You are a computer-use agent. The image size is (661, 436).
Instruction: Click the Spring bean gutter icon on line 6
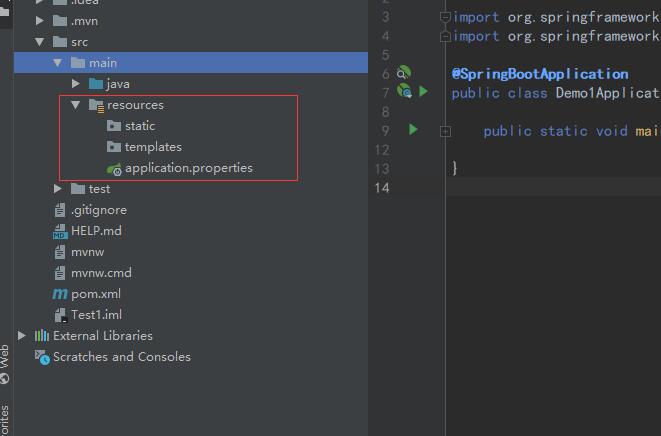click(x=403, y=73)
